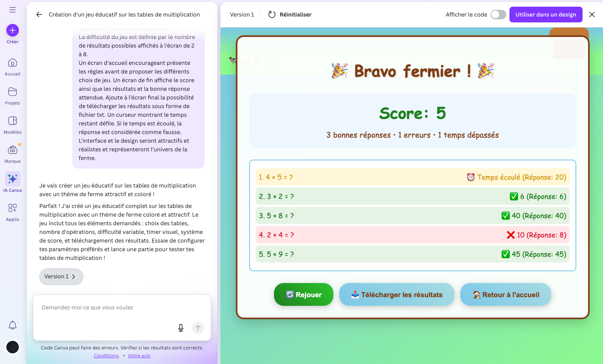Click the microphone voice input icon

tap(181, 328)
